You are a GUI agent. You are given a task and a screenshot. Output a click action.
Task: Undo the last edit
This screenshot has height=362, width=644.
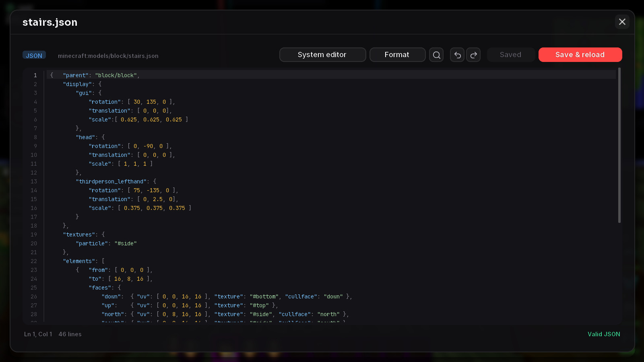click(457, 55)
